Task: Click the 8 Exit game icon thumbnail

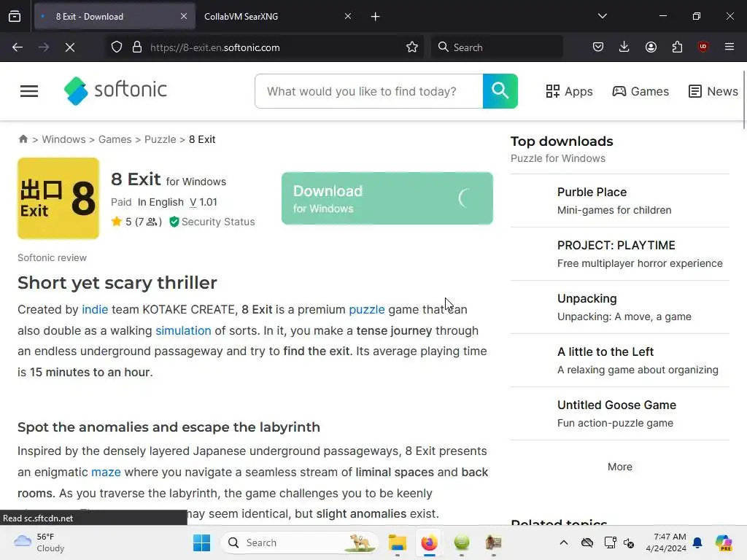Action: 58,198
